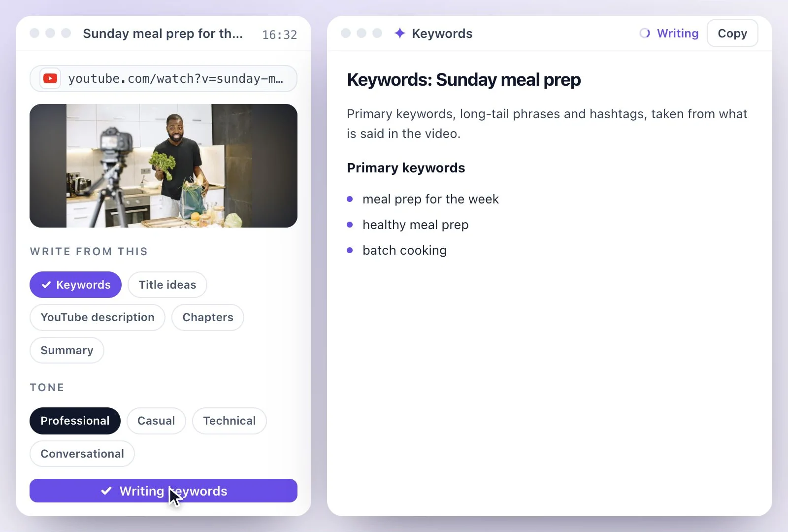788x532 pixels.
Task: Click the 16:32 video duration
Action: (280, 34)
